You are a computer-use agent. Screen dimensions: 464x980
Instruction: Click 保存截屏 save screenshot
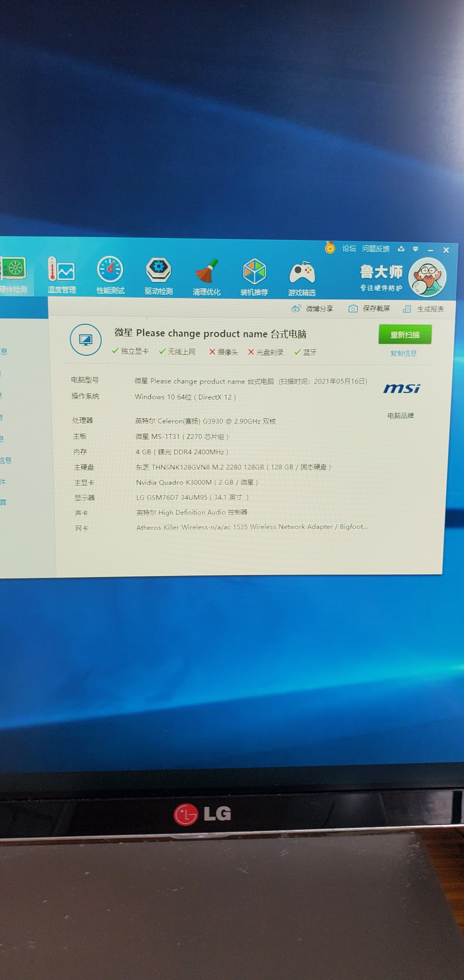[x=370, y=309]
